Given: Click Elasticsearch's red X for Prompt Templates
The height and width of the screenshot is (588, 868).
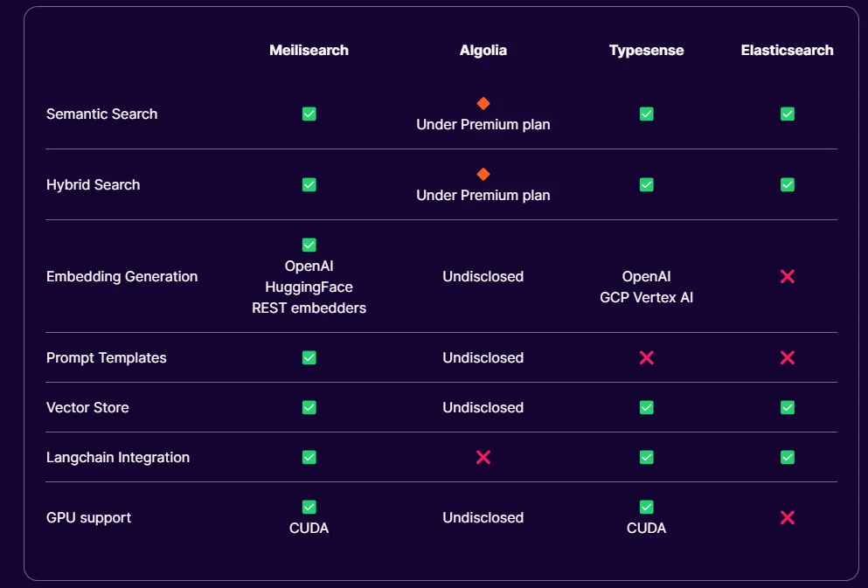Looking at the screenshot, I should 787,357.
